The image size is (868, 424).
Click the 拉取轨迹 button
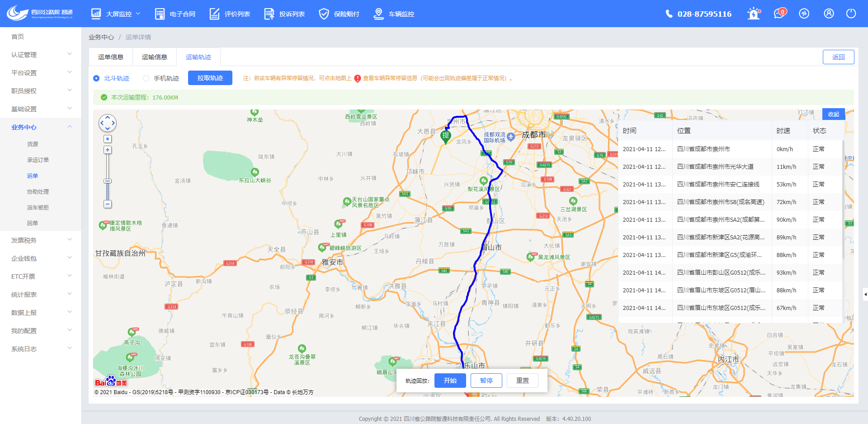click(x=210, y=78)
